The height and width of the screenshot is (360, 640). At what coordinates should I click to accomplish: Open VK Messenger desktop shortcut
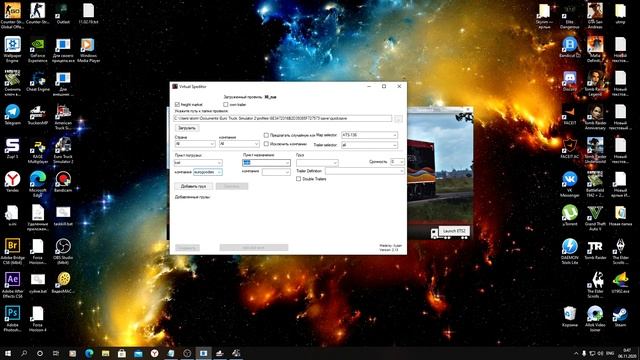[x=570, y=184]
